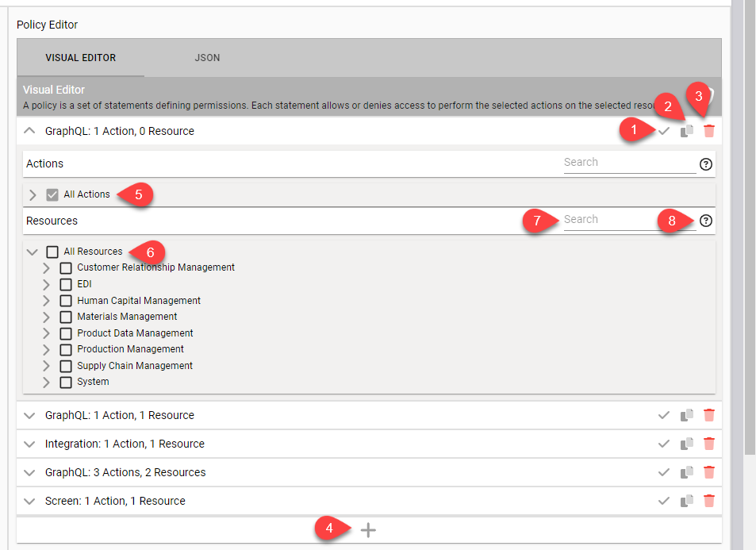Switch to the JSON tab
This screenshot has width=756, height=550.
207,58
